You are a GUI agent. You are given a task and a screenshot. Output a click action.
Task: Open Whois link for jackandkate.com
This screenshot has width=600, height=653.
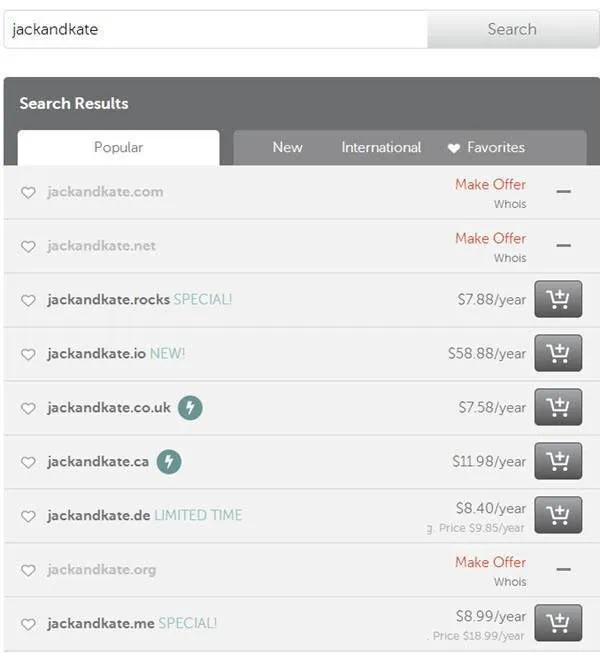[510, 204]
